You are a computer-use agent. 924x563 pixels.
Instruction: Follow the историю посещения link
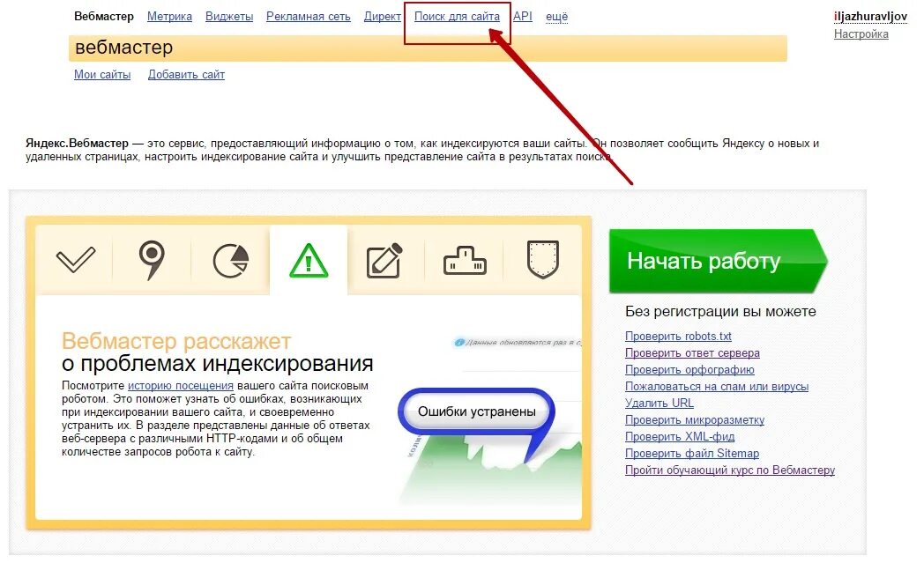point(181,386)
